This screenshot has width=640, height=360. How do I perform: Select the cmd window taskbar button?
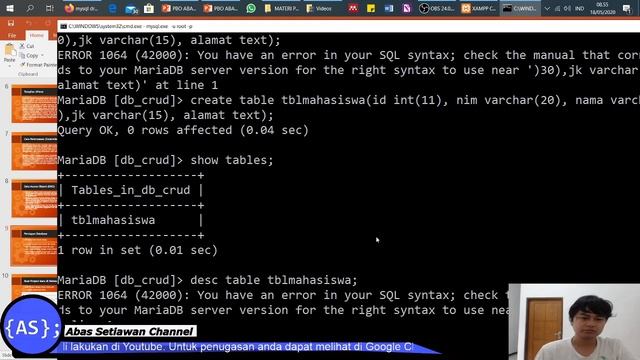tap(520, 8)
